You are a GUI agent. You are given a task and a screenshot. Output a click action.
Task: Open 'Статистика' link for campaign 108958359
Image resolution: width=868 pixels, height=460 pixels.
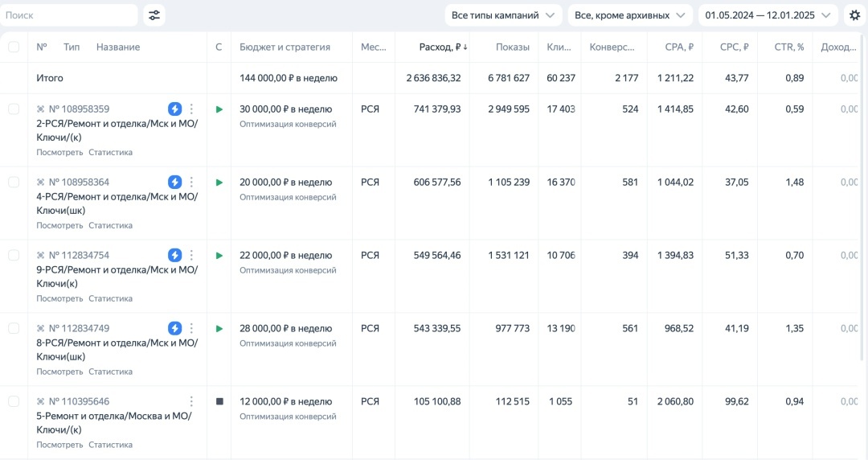(110, 153)
